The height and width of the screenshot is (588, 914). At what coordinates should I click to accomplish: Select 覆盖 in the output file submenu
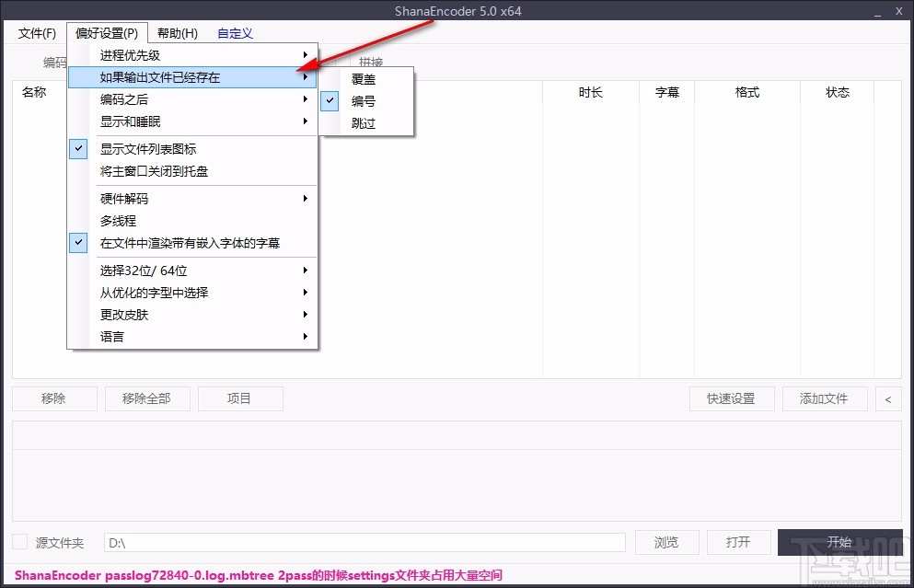click(363, 79)
